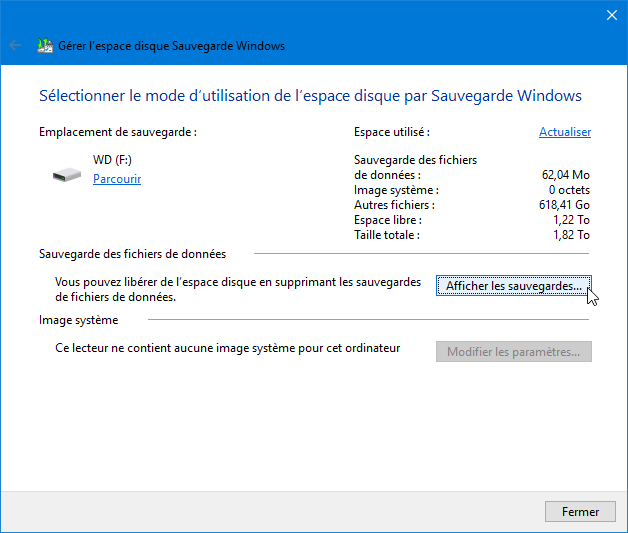Click the back arrow in title bar
Image resolution: width=628 pixels, height=533 pixels.
[x=15, y=45]
